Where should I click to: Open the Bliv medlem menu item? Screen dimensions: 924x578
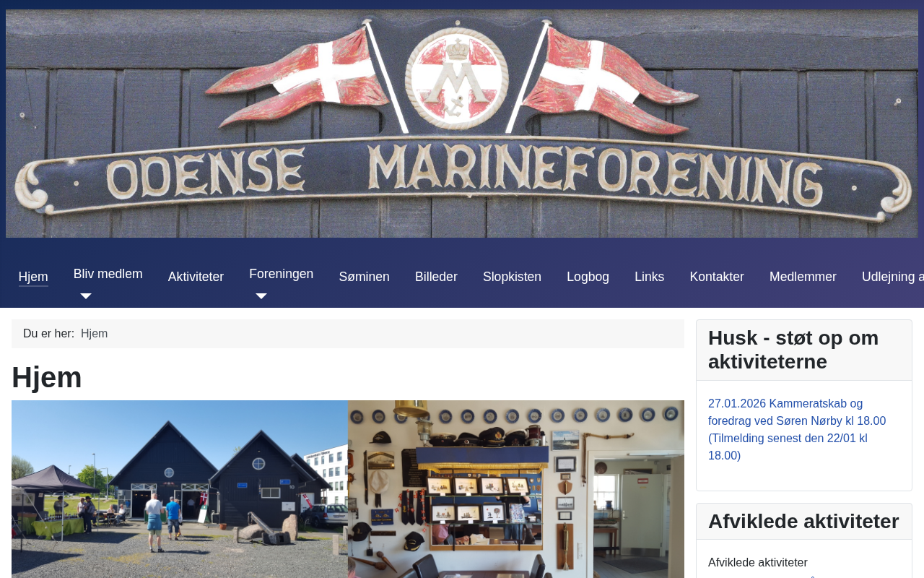(108, 274)
